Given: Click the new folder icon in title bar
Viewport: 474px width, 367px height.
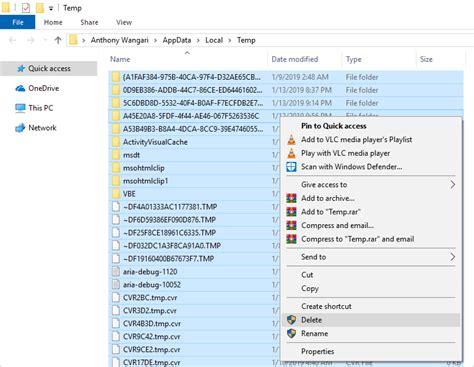Looking at the screenshot, I should pyautogui.click(x=40, y=8).
